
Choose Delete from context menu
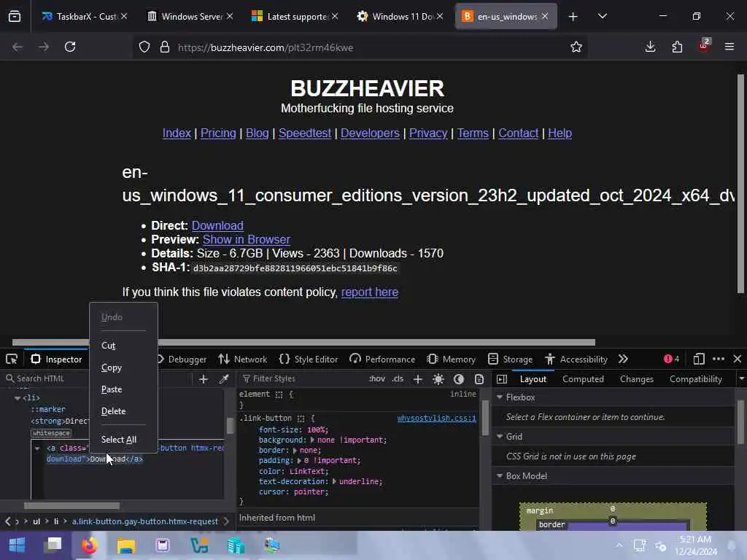click(x=123, y=411)
